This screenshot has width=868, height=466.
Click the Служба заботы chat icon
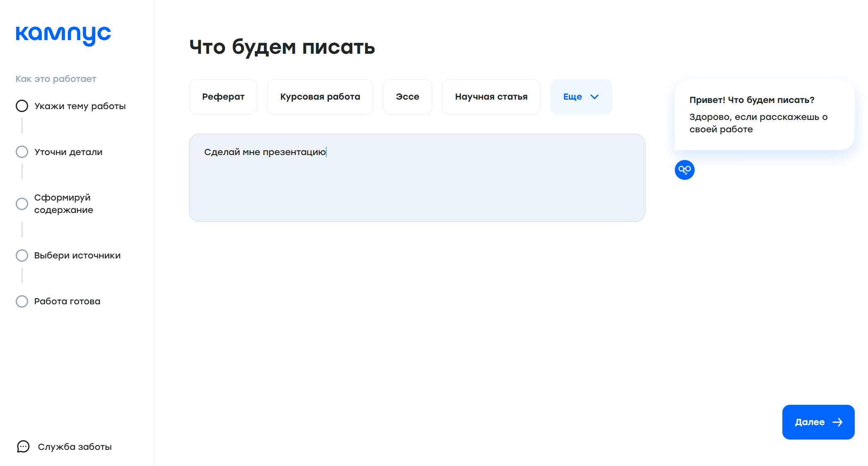[x=23, y=447]
